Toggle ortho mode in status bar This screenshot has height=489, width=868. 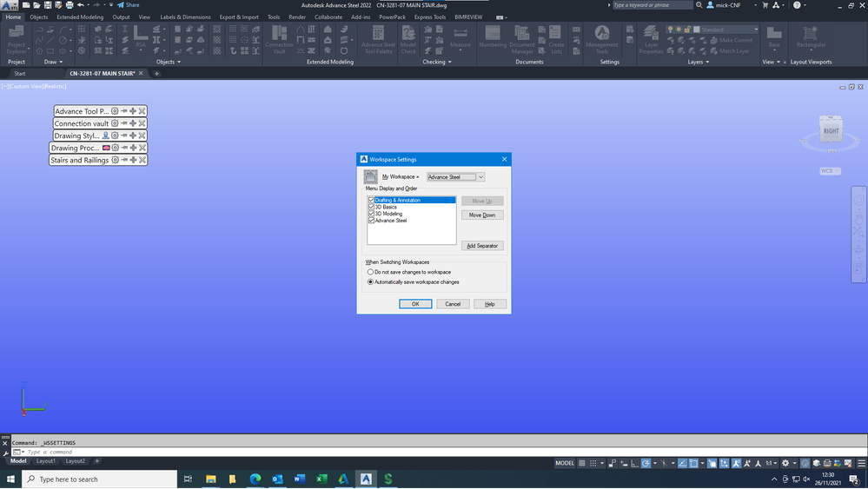coord(634,463)
